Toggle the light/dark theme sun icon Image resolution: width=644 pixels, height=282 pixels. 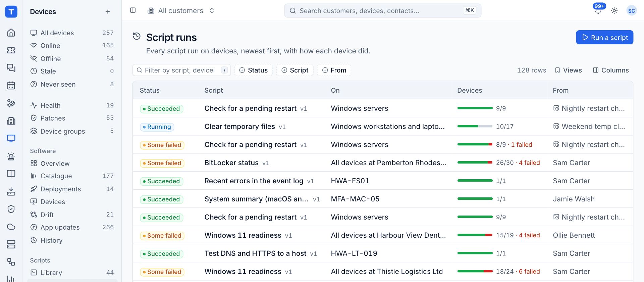(x=614, y=11)
